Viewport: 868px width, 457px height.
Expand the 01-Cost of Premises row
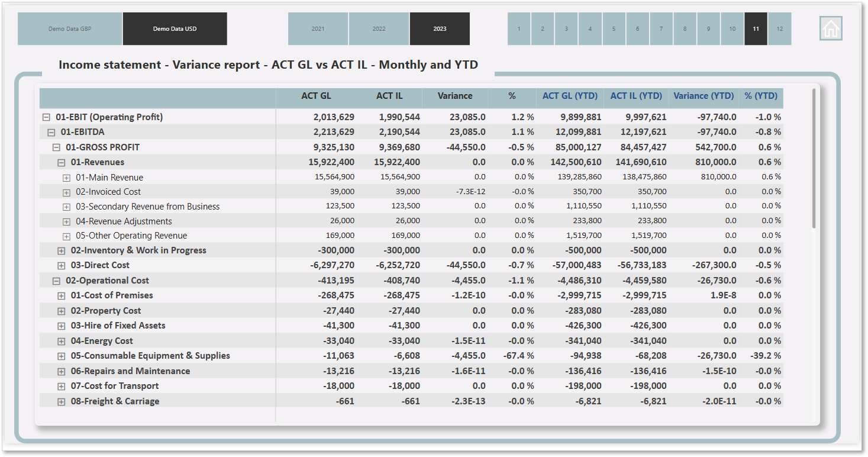pos(61,295)
